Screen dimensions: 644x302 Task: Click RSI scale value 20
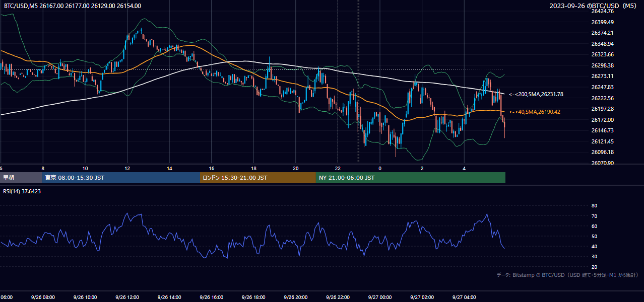pyautogui.click(x=594, y=267)
